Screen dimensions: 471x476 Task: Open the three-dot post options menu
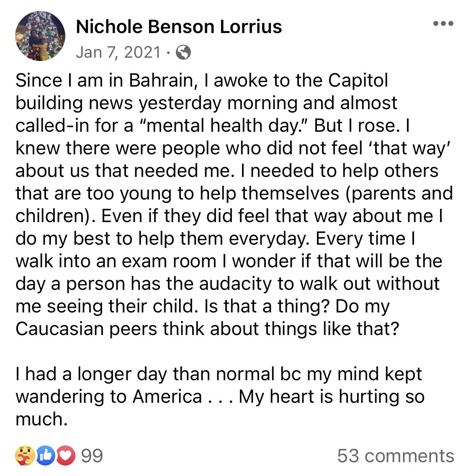point(443,24)
